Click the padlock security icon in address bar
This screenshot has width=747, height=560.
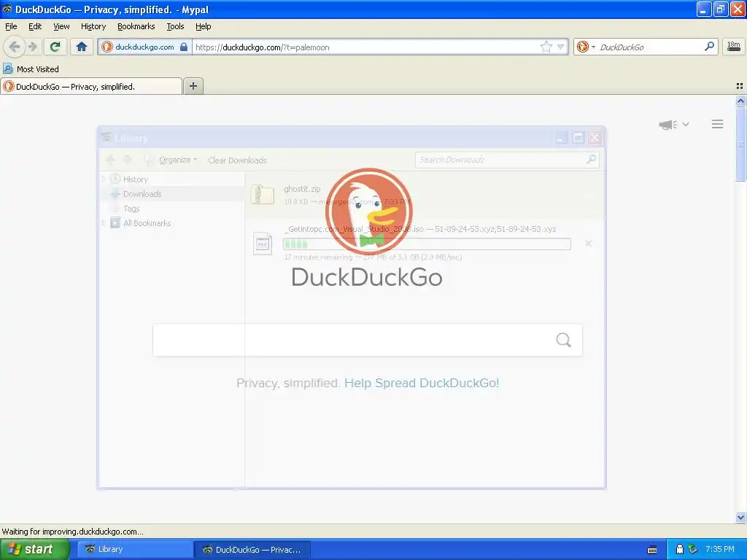[184, 47]
